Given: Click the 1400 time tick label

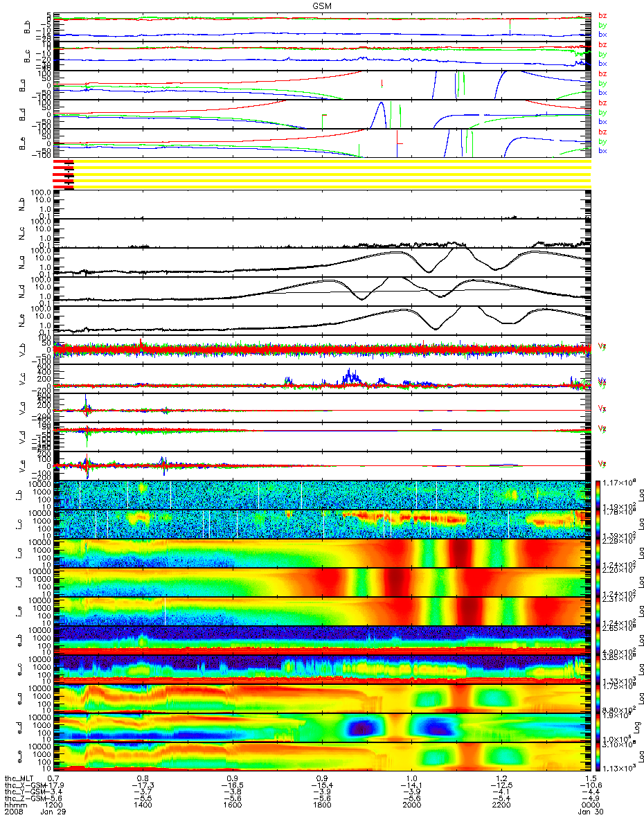Looking at the screenshot, I should (x=143, y=806).
